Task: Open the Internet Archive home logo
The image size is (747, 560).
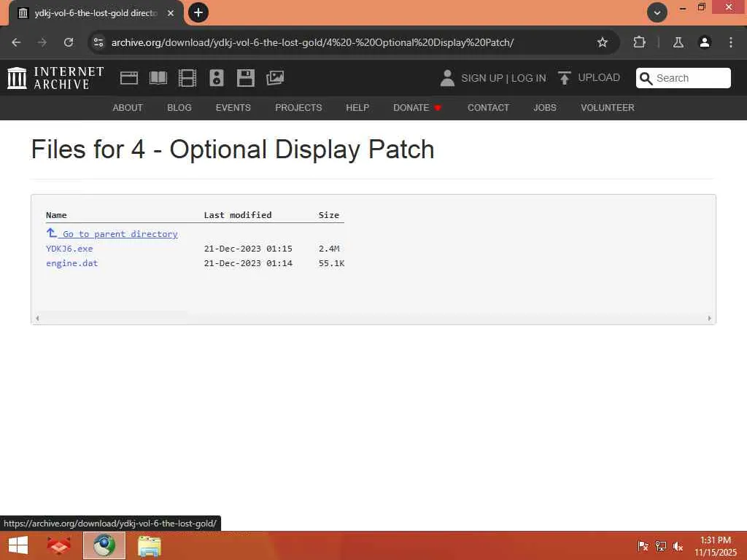Action: pos(55,78)
